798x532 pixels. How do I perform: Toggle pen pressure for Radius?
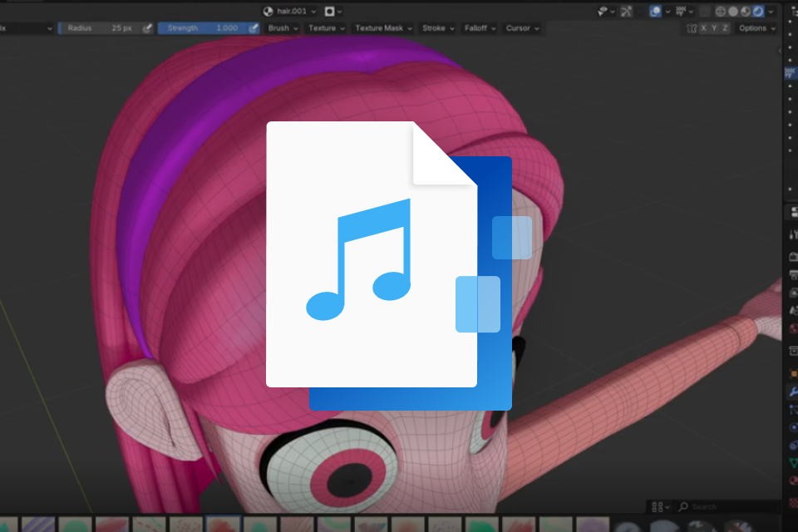[x=148, y=28]
